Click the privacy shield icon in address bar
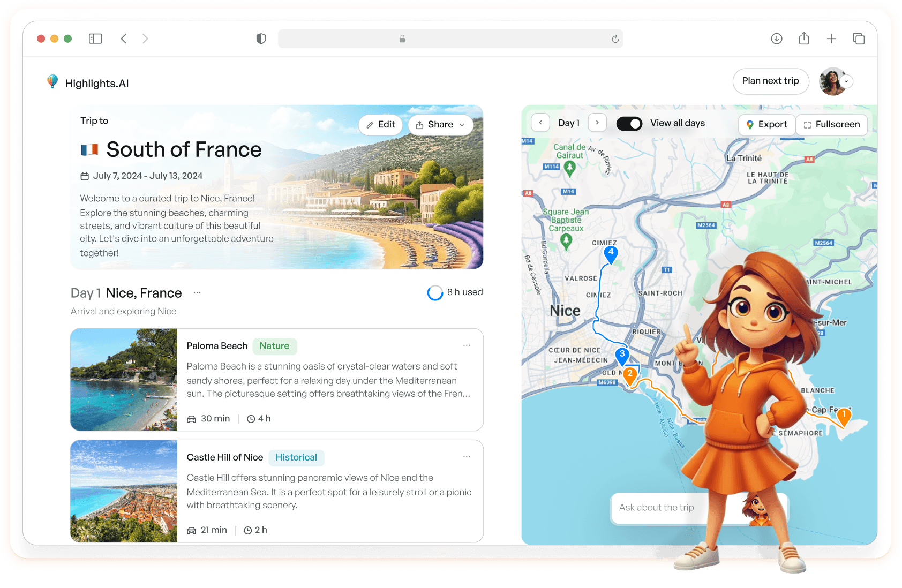Image resolution: width=902 pixels, height=588 pixels. [261, 39]
